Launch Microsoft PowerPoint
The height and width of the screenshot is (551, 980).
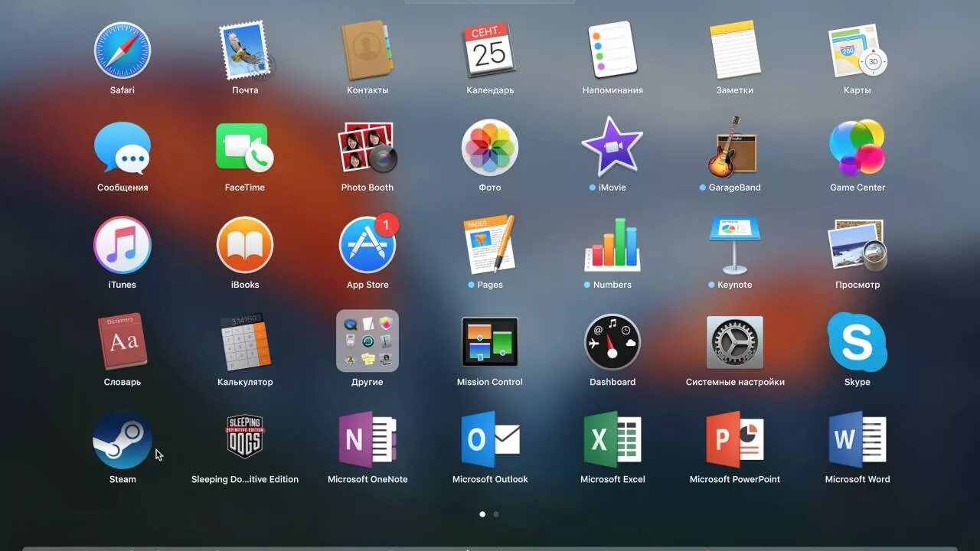pos(735,439)
